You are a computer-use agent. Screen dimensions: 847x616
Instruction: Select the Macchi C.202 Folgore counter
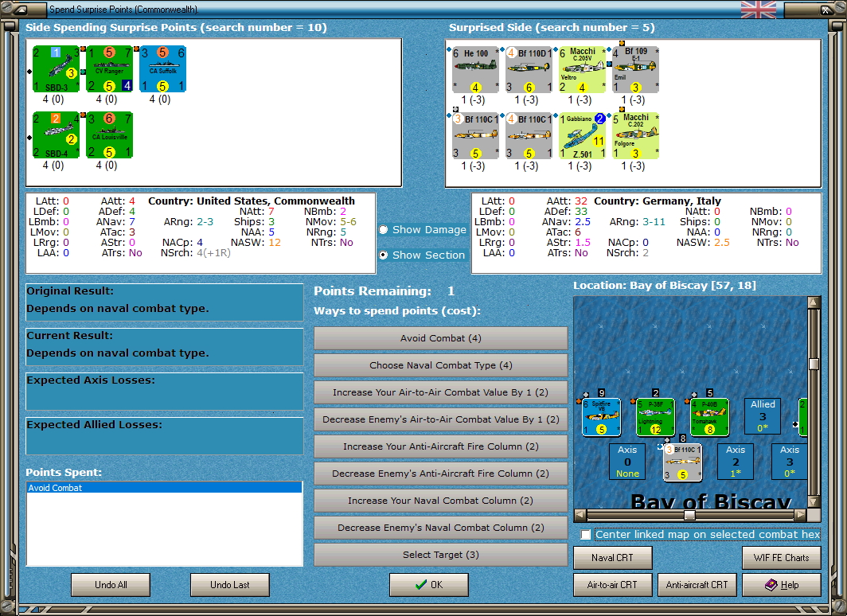pyautogui.click(x=636, y=136)
